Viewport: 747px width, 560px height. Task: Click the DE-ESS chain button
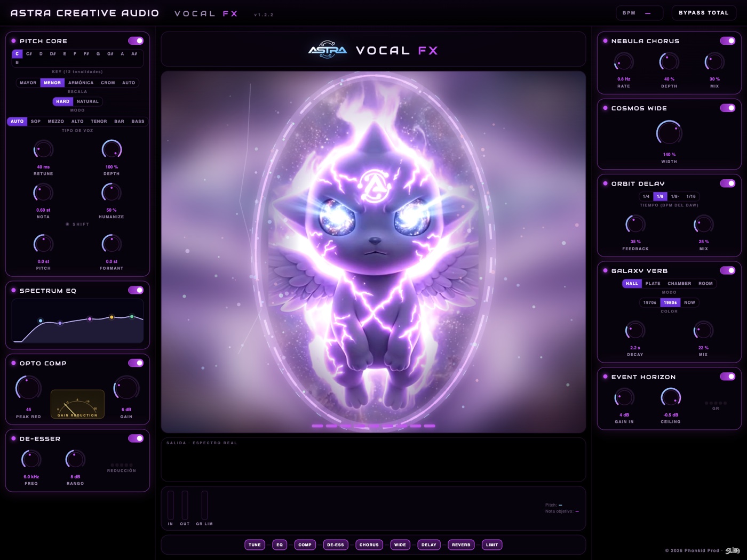pos(336,545)
